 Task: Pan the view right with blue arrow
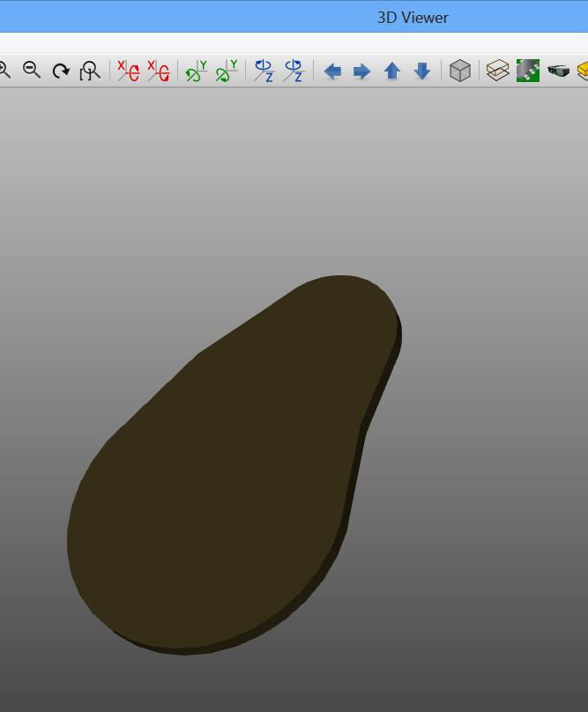[361, 71]
